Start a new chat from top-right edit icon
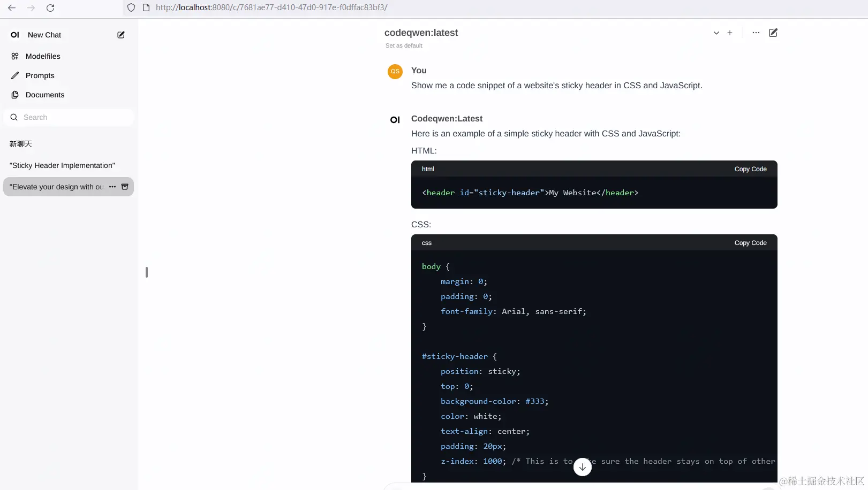Image resolution: width=868 pixels, height=490 pixels. 773,33
